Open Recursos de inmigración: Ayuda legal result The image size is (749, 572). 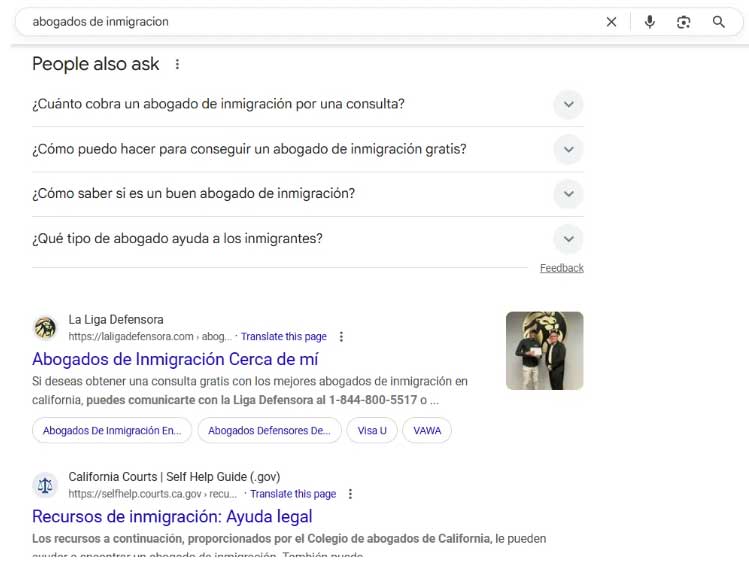172,516
